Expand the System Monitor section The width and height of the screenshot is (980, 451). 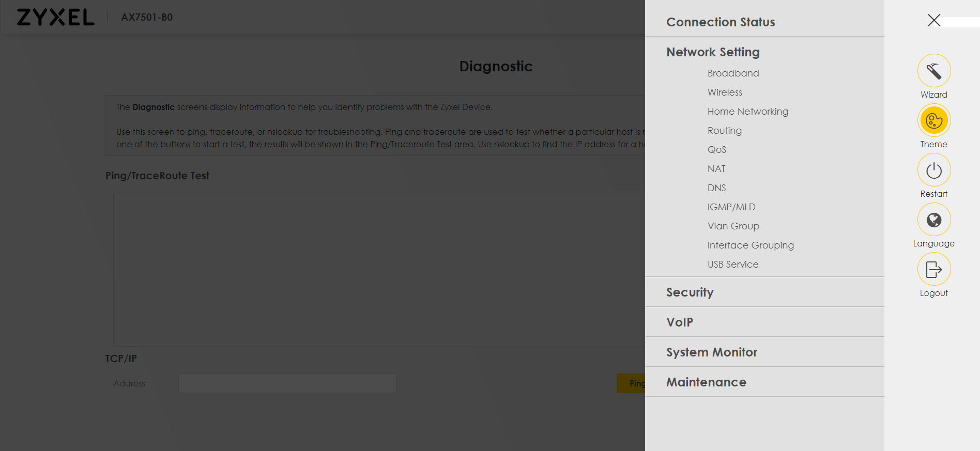[x=711, y=352]
